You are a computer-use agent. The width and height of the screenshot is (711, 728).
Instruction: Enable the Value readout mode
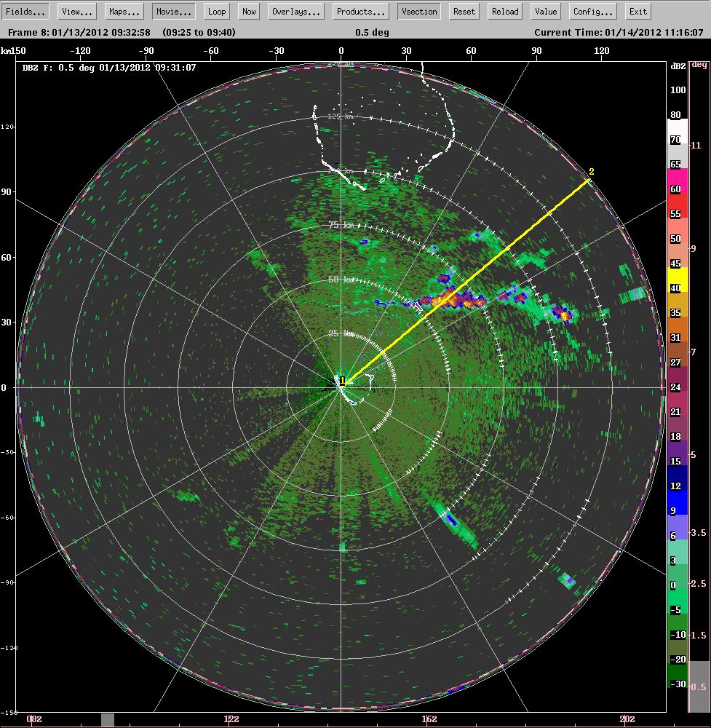pyautogui.click(x=545, y=11)
